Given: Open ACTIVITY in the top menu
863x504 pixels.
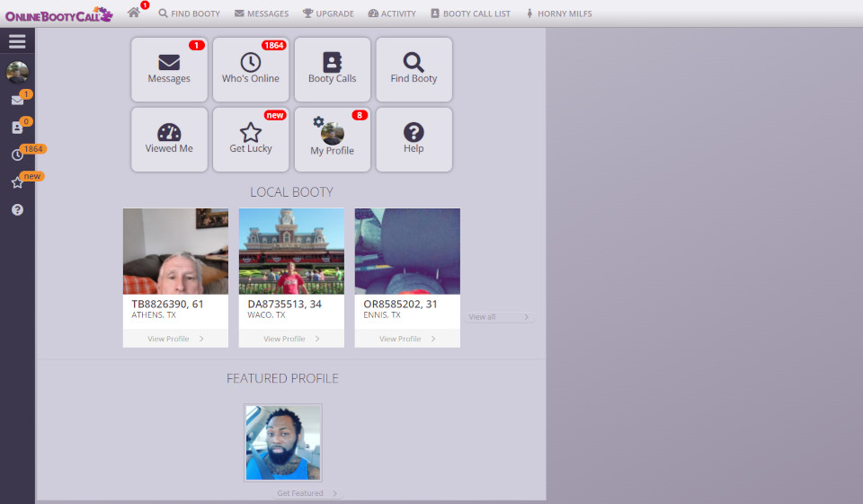Looking at the screenshot, I should tap(392, 13).
